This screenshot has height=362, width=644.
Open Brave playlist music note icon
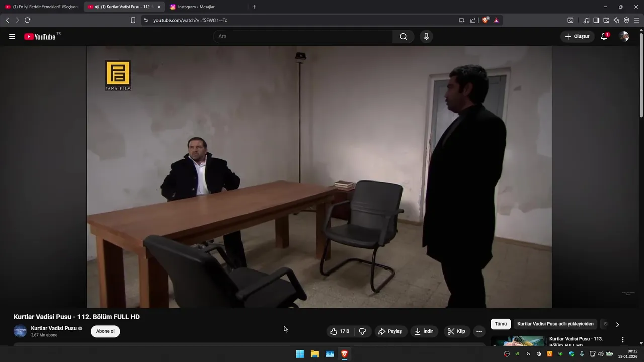click(x=586, y=20)
